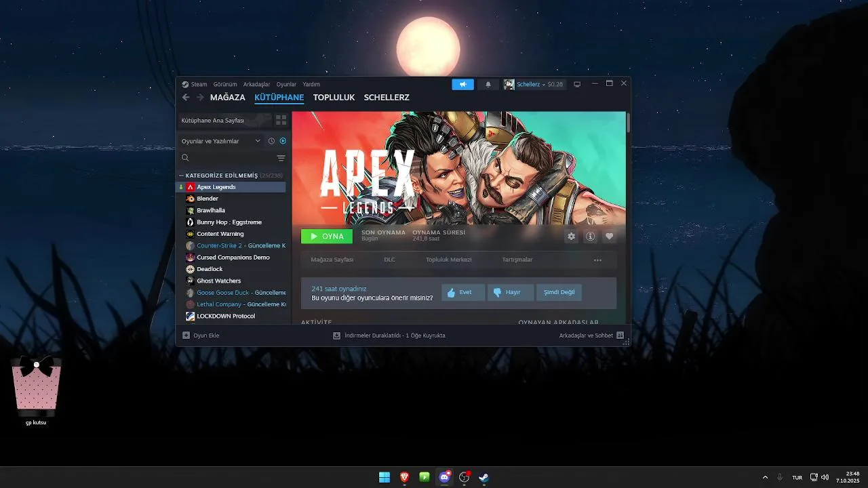Collapse the KATEGORİZE EDİLMEMİŞ category
The image size is (868, 488).
tap(182, 176)
